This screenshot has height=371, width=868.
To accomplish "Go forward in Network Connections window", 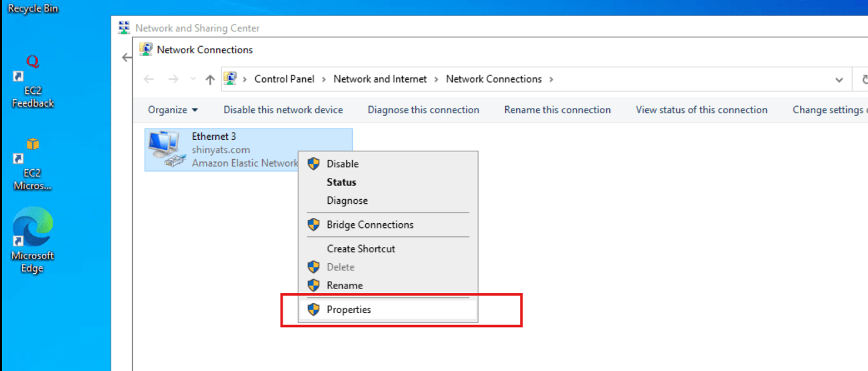I will [173, 79].
